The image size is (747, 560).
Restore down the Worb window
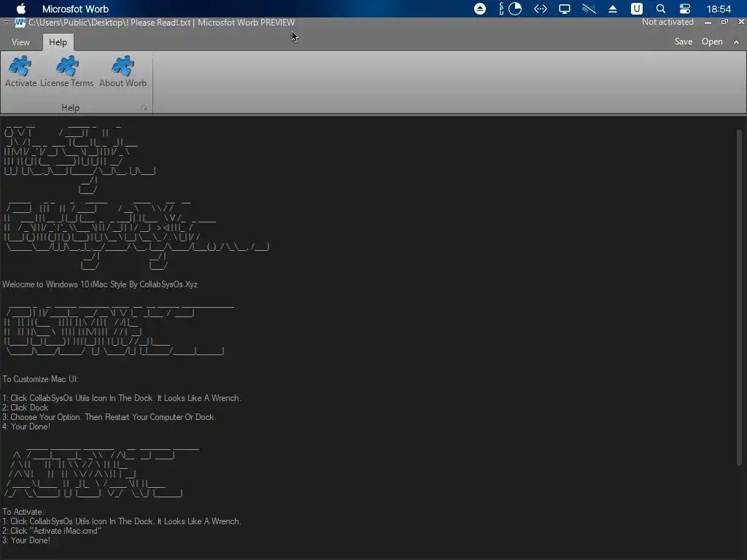tap(724, 22)
